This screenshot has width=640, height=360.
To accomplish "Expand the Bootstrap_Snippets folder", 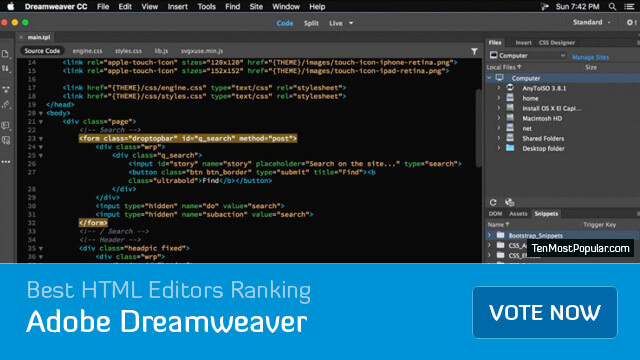I will point(489,235).
